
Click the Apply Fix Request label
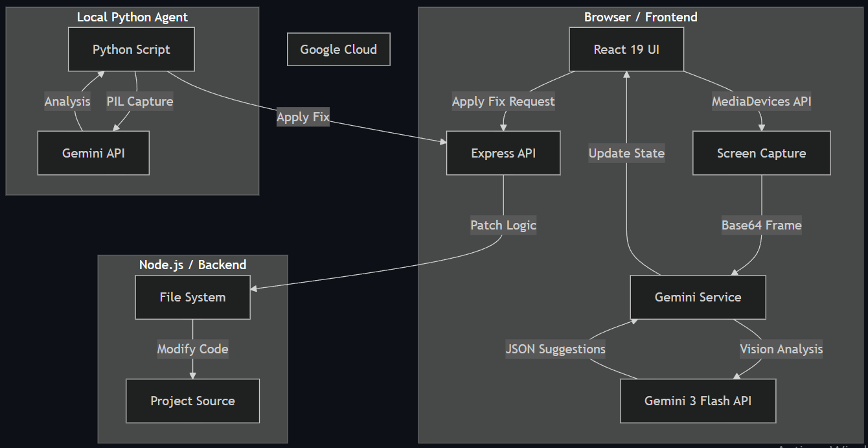pyautogui.click(x=503, y=101)
